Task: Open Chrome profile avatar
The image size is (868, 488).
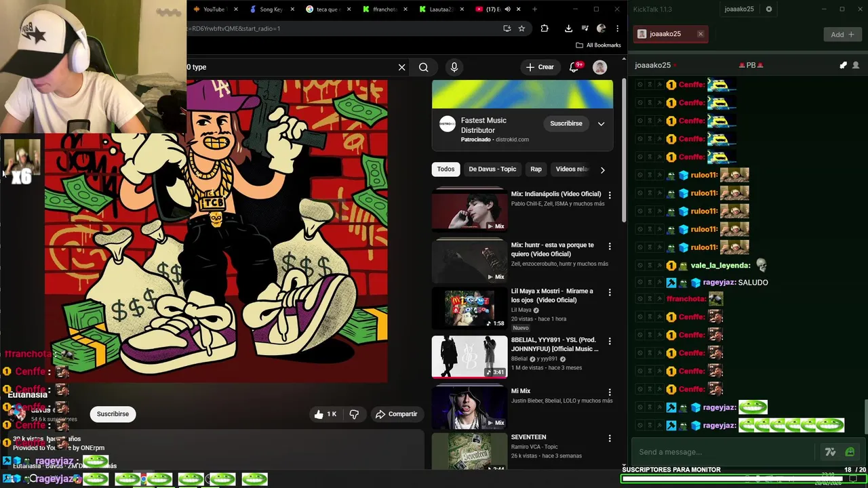Action: pyautogui.click(x=601, y=28)
